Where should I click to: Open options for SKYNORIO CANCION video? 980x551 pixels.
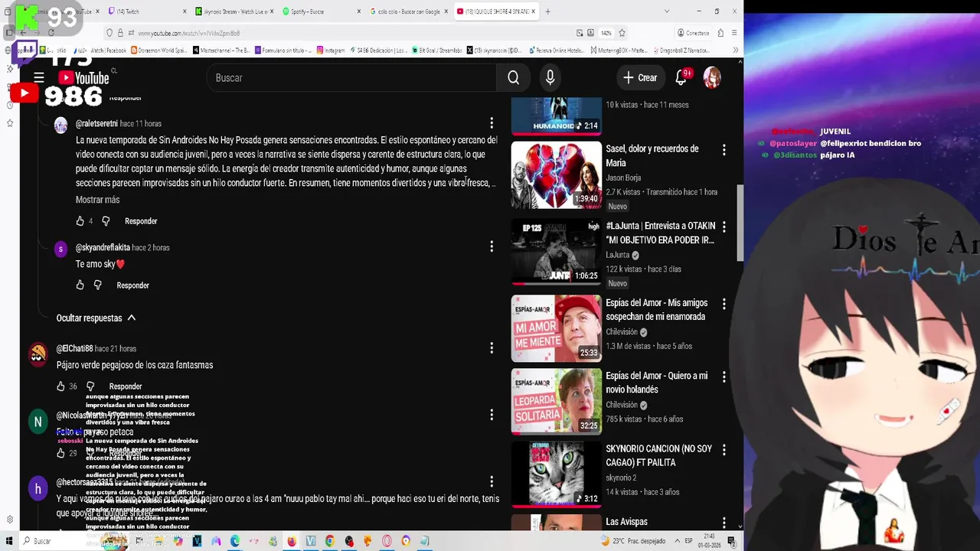724,450
